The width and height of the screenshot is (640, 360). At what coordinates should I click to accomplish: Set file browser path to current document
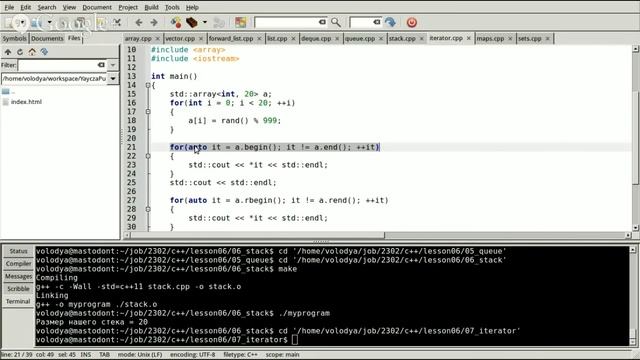[44, 52]
